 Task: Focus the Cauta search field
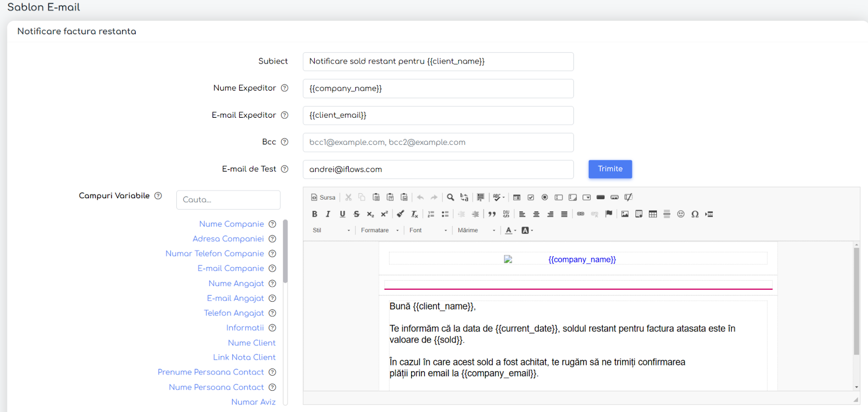click(x=228, y=200)
